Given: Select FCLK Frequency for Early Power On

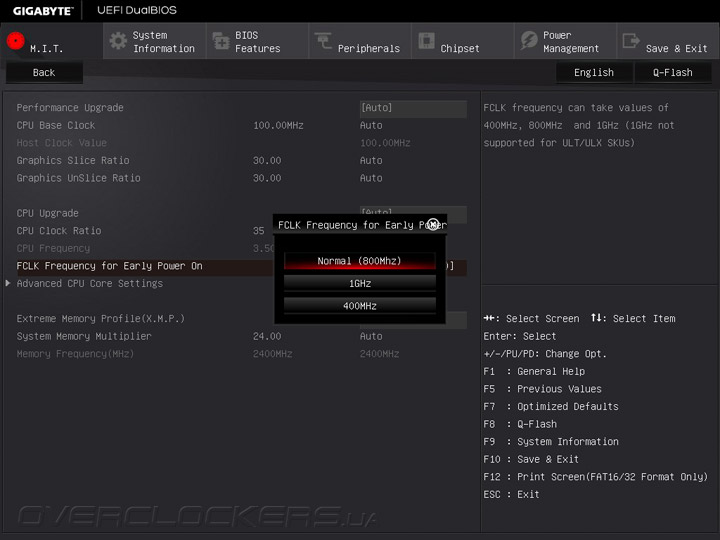Looking at the screenshot, I should pyautogui.click(x=109, y=266).
